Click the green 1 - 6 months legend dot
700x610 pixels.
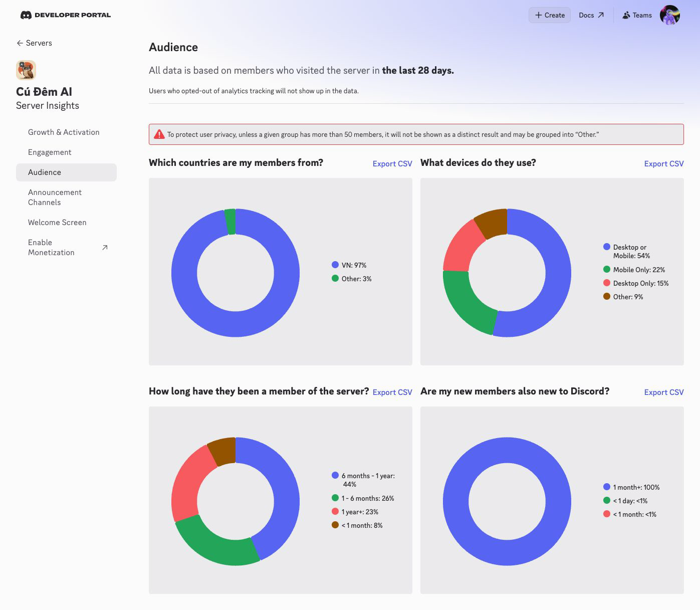pyautogui.click(x=335, y=498)
